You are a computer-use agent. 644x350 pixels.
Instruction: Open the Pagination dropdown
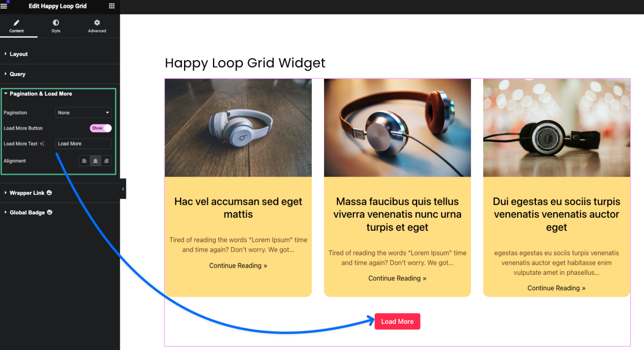coord(83,112)
